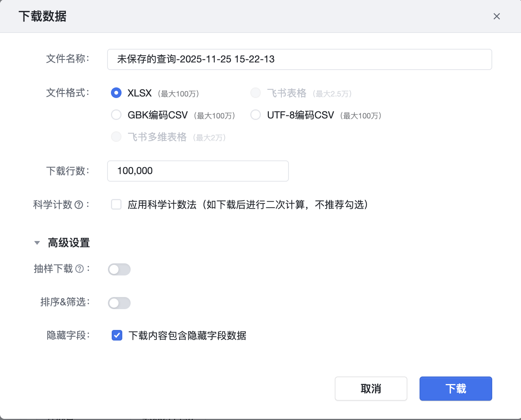Click the 应用科学计数法 label text
This screenshot has width=521, height=420.
click(248, 205)
